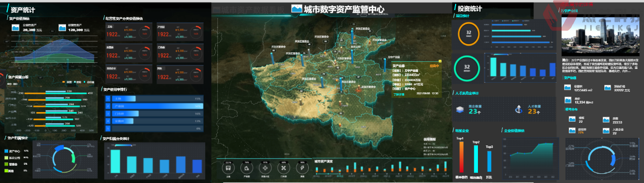The image size is (644, 183).
Task: Click the logo beside 城市数字资产监管中心 title
Action: coord(297,9)
